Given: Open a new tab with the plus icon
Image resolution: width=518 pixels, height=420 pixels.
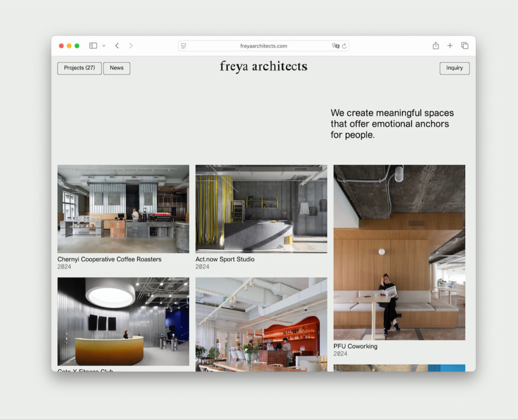Looking at the screenshot, I should 450,45.
